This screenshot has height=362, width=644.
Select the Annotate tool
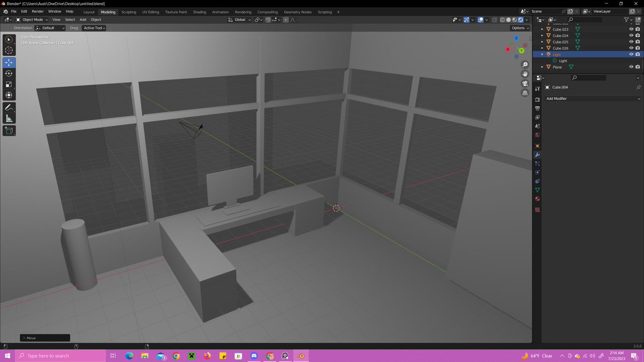point(9,108)
